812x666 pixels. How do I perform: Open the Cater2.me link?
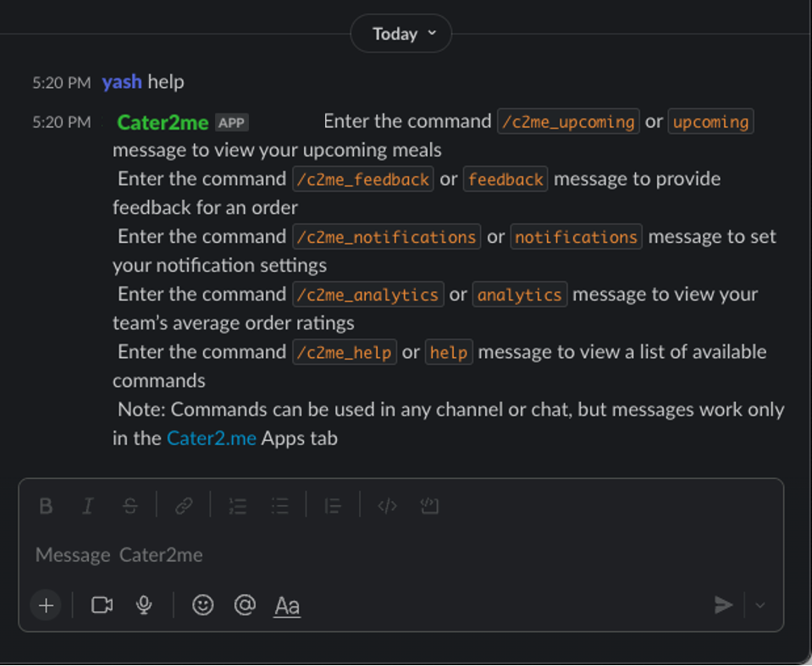point(212,438)
